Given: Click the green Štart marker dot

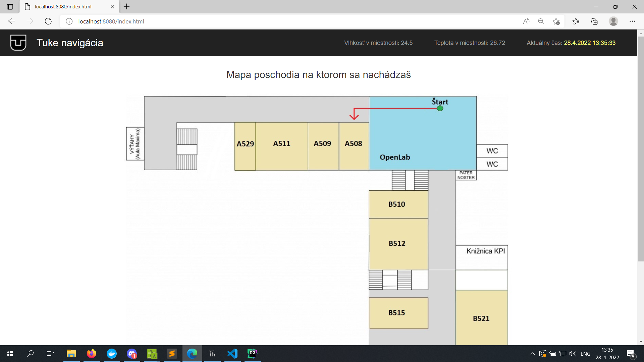Looking at the screenshot, I should (440, 108).
